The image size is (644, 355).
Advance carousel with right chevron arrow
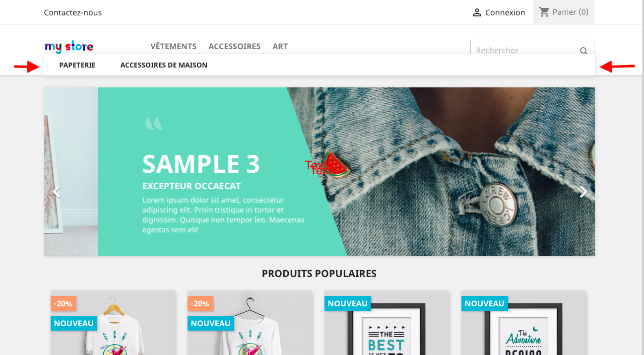point(583,192)
